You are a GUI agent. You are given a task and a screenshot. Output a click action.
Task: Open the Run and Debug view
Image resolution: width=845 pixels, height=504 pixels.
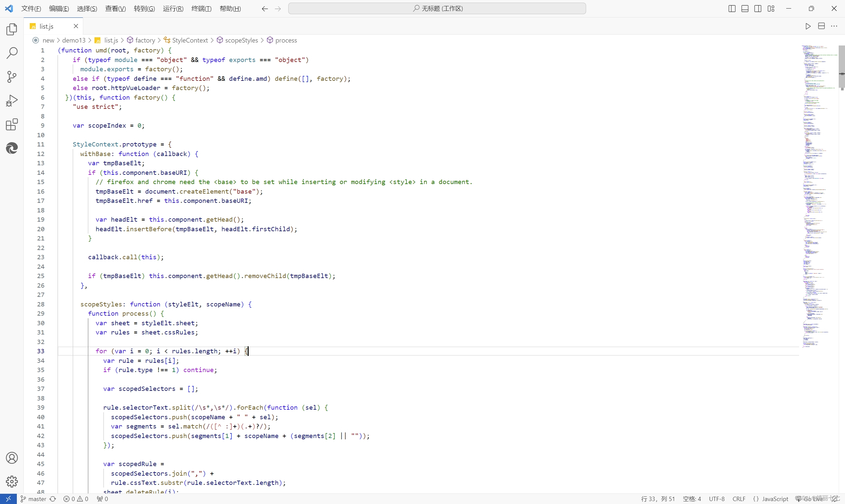[x=12, y=101]
